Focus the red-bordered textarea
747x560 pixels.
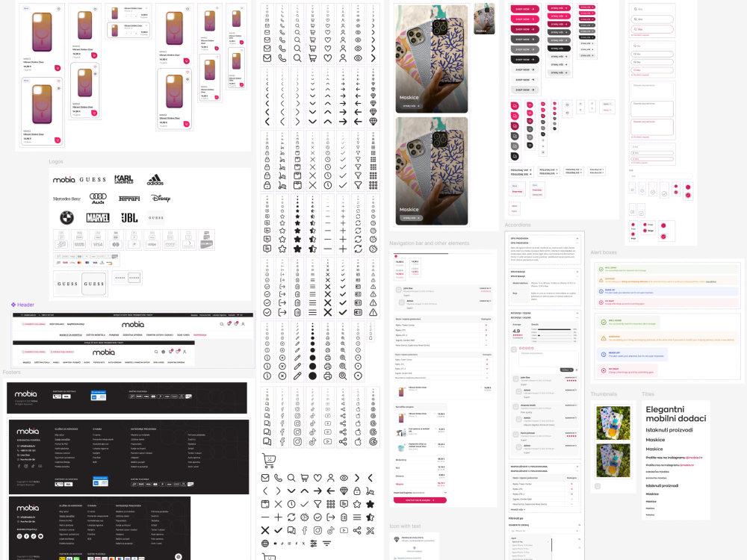click(651, 127)
